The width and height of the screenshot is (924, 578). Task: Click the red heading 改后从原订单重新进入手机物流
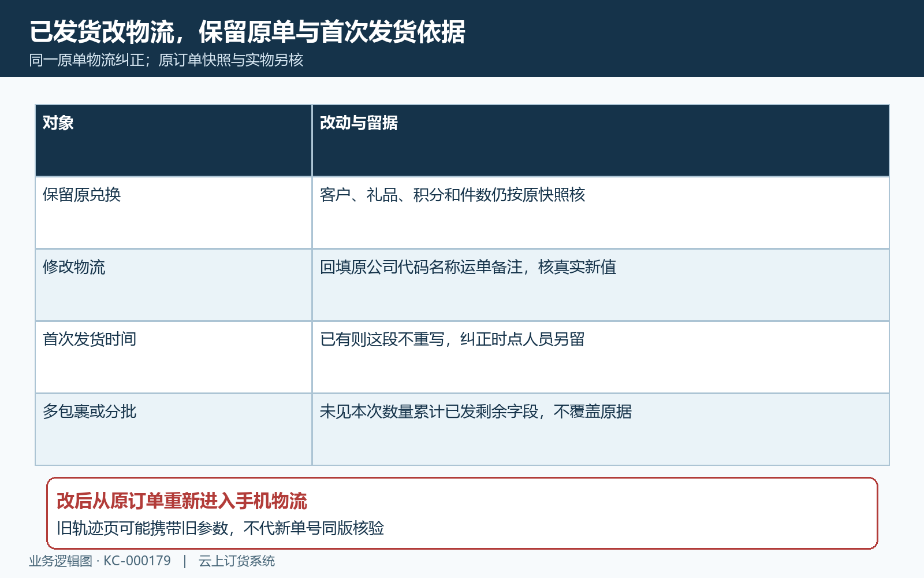coord(182,501)
